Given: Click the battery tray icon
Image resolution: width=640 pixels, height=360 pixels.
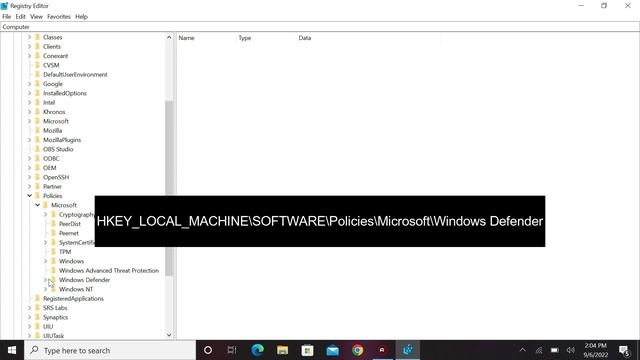Looking at the screenshot, I should [554, 350].
